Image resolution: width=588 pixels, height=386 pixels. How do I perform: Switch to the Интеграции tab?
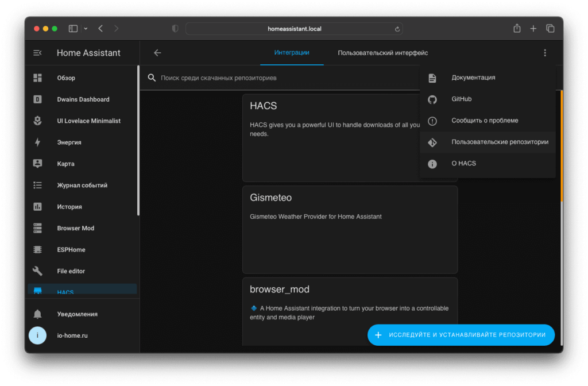click(x=292, y=52)
